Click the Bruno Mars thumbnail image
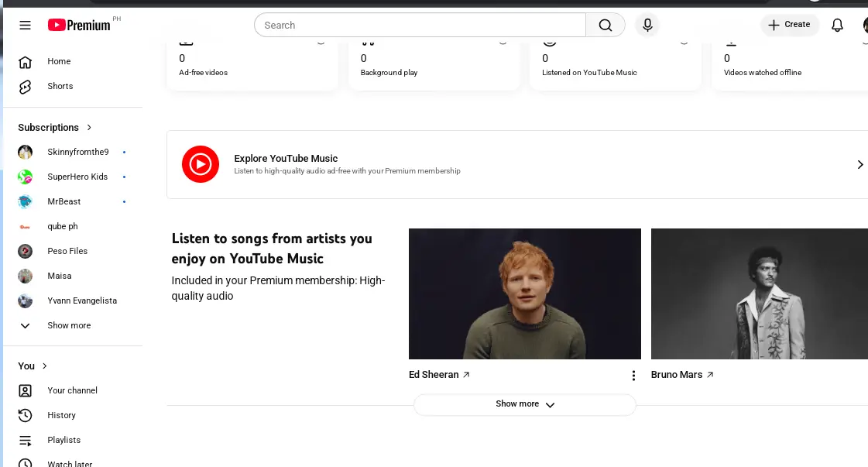 tap(760, 294)
